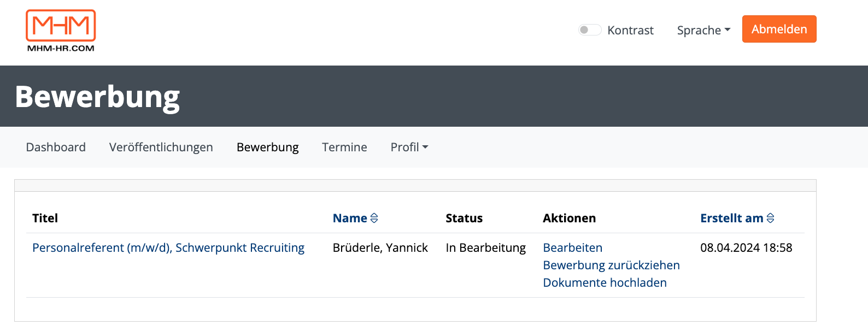868x331 pixels.
Task: Click the In Bearbeitung status cell
Action: coord(485,247)
